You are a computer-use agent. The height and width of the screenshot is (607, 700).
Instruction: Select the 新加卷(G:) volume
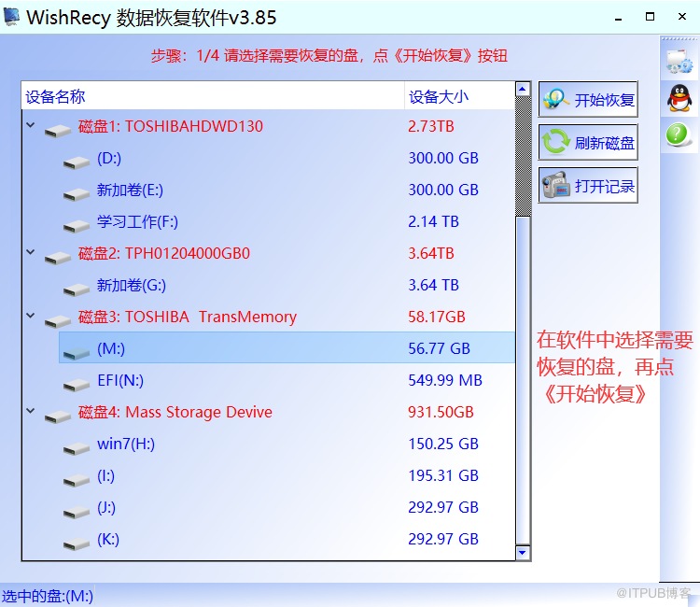point(268,285)
